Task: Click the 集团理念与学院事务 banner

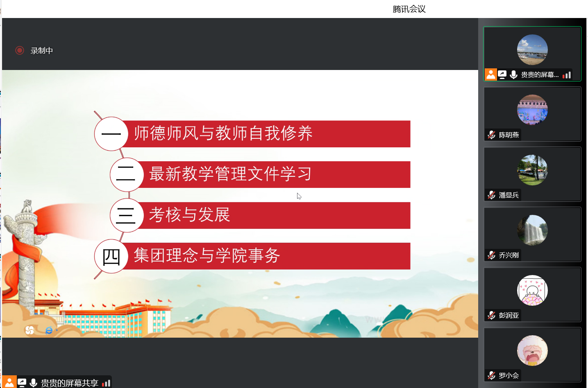Action: coord(207,256)
